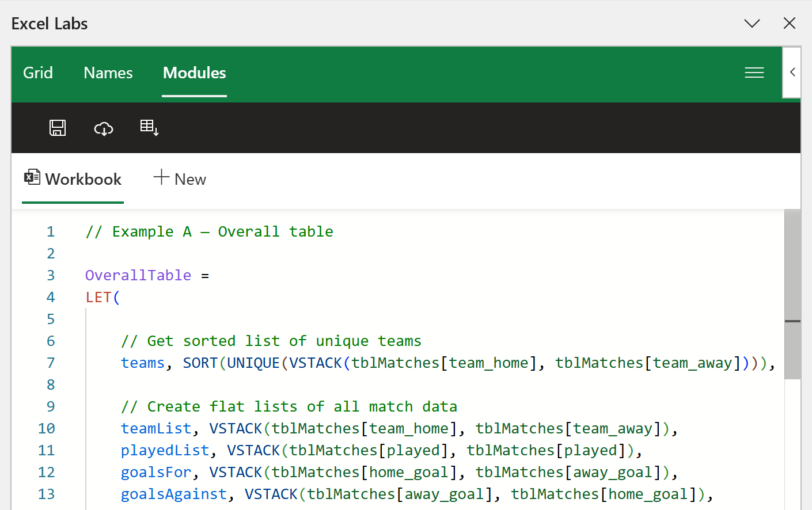Click the export to grid icon
Screen dimensions: 812x510
click(x=149, y=128)
